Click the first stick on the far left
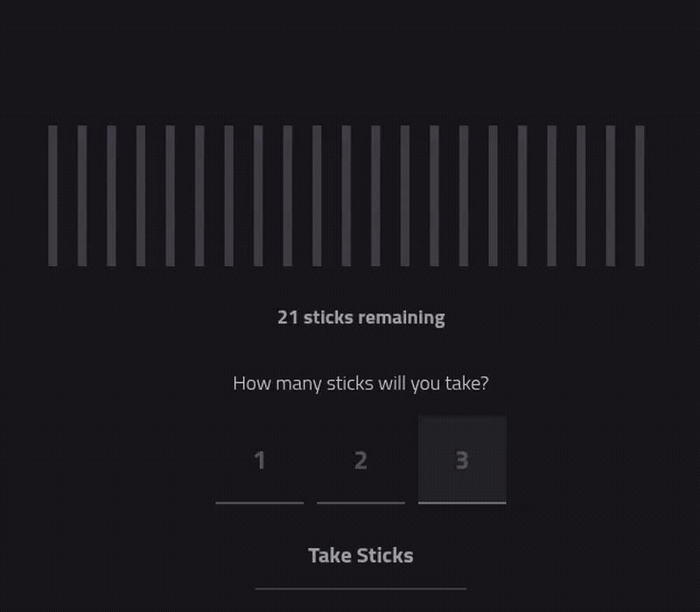 [52, 195]
